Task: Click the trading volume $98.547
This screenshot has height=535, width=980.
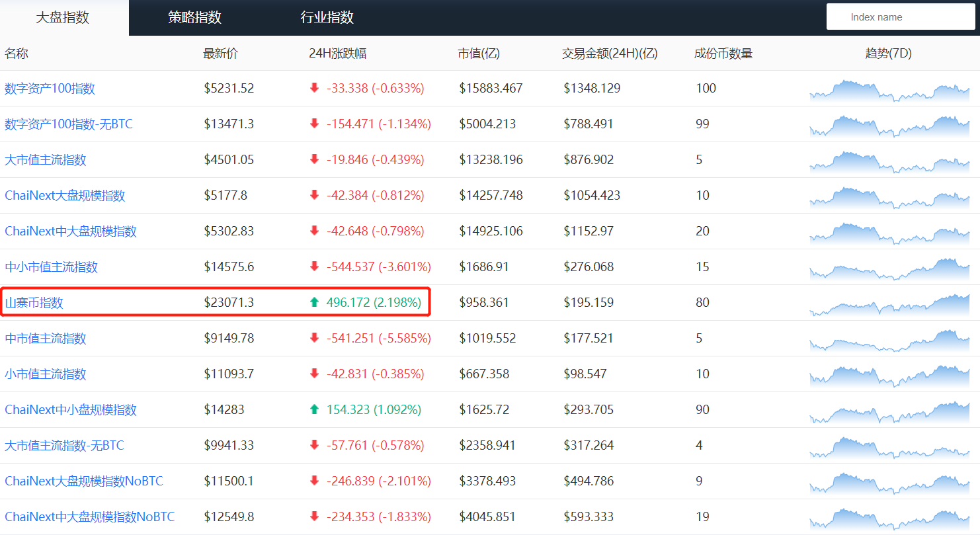Action: tap(585, 374)
